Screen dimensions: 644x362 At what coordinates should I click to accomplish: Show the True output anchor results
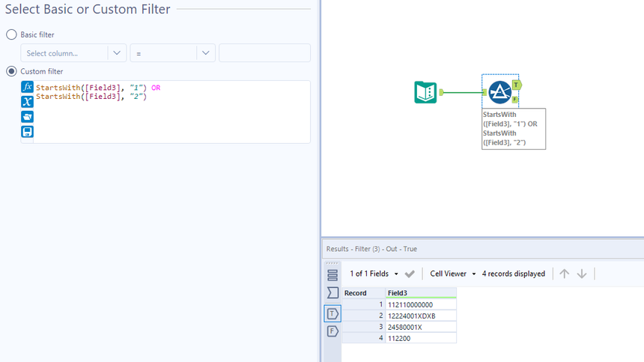(332, 314)
